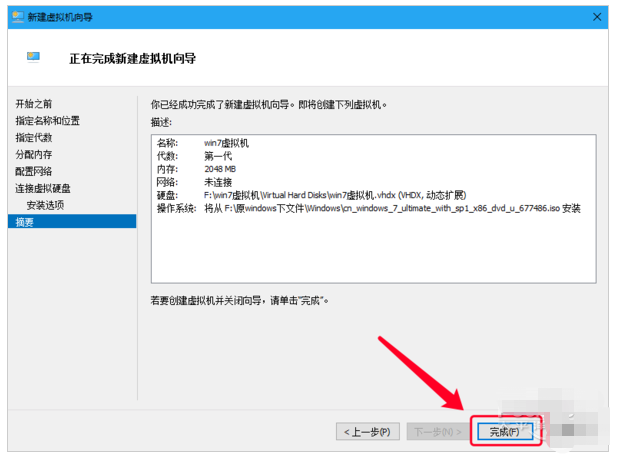
Task: Click the 网络: label in the description
Action: click(x=168, y=182)
